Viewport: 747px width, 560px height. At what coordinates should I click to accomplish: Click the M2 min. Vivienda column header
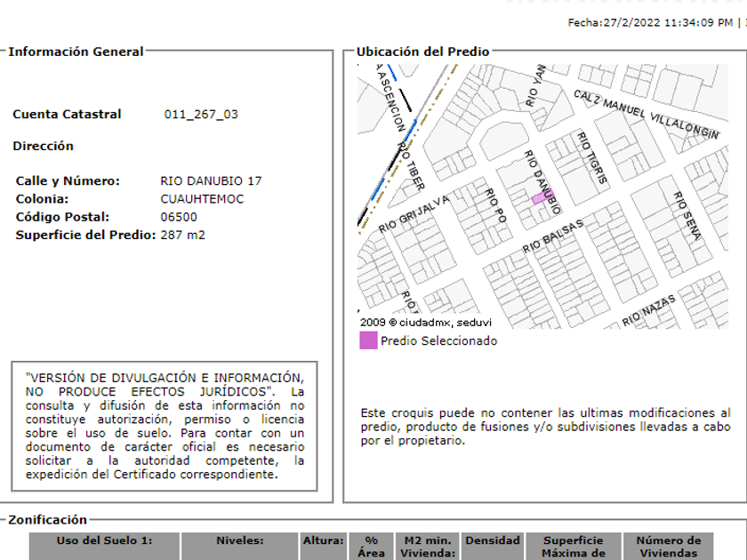428,546
